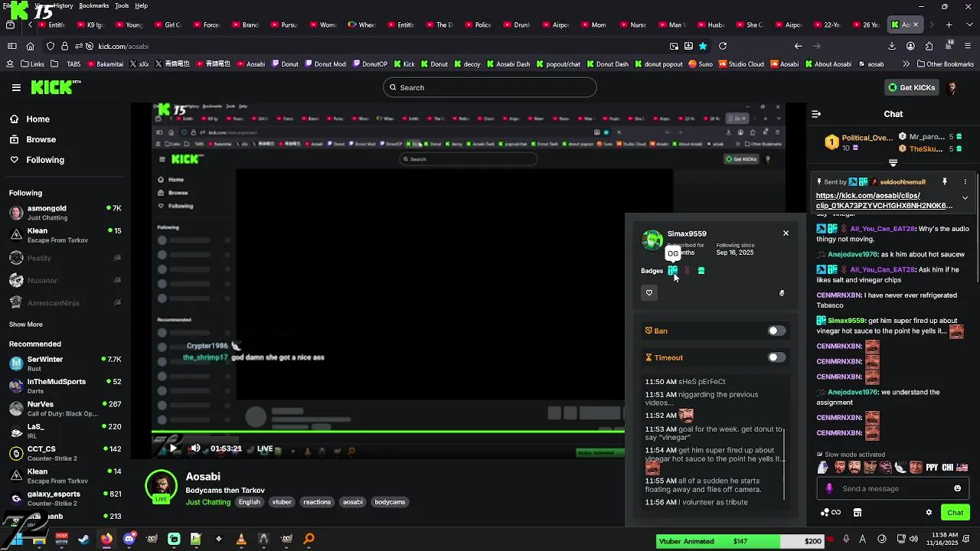Open the Tools menu
Viewport: 980px width, 551px height.
pos(122,6)
